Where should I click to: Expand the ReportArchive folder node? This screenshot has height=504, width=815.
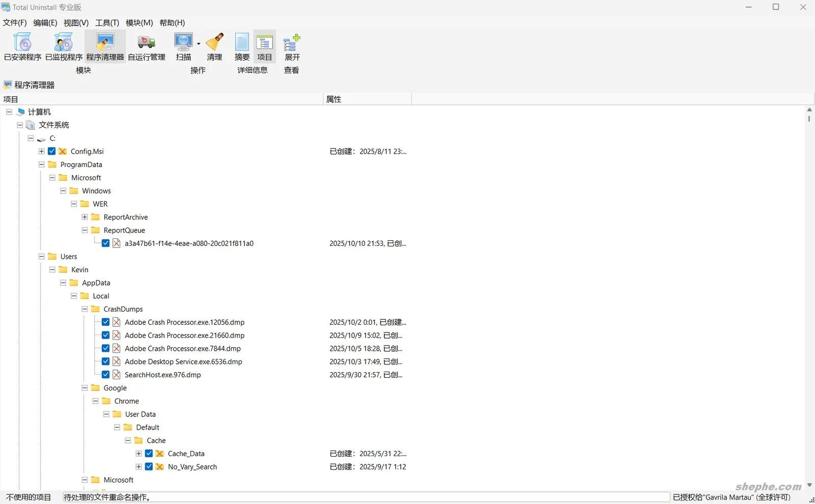pyautogui.click(x=85, y=217)
